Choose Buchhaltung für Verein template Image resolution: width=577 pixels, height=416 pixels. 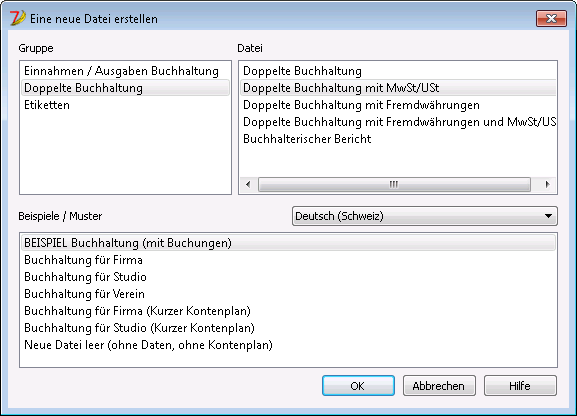pyautogui.click(x=288, y=294)
